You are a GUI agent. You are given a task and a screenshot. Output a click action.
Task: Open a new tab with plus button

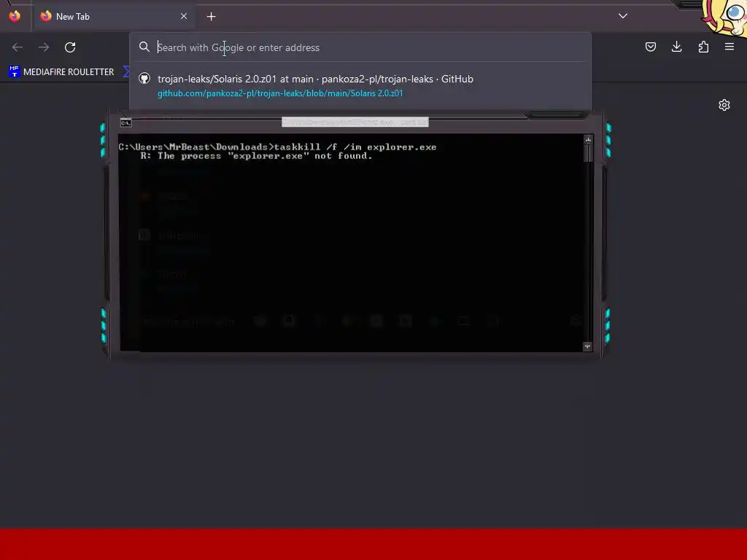[x=211, y=17]
